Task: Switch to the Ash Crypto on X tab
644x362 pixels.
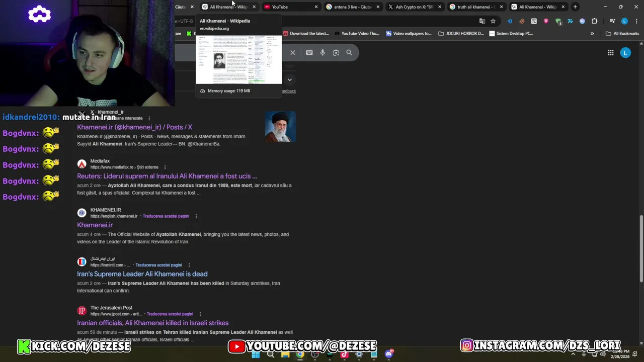Action: tap(415, 7)
